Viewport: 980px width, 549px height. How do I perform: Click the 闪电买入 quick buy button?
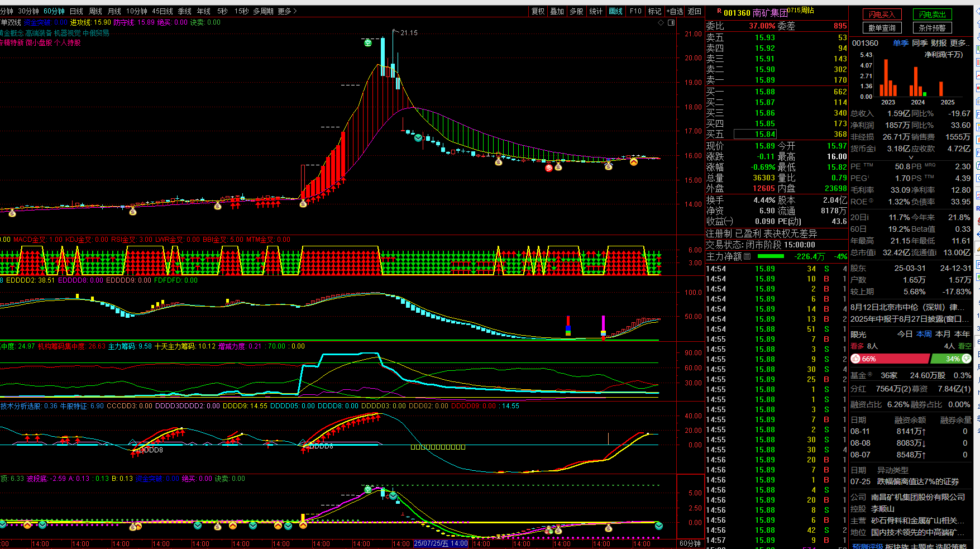[882, 15]
